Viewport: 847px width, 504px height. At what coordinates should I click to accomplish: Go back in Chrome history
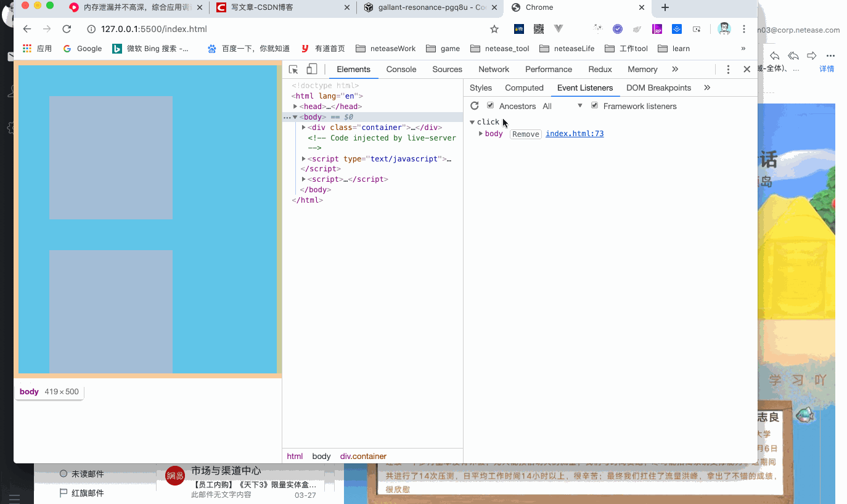[27, 29]
